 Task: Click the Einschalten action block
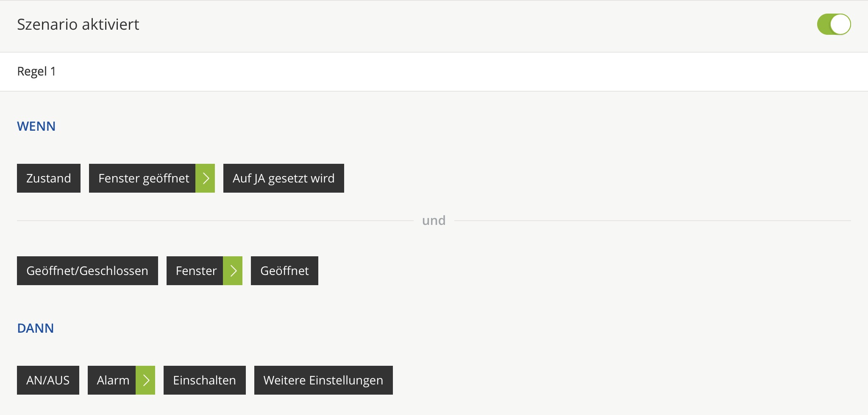pos(204,380)
